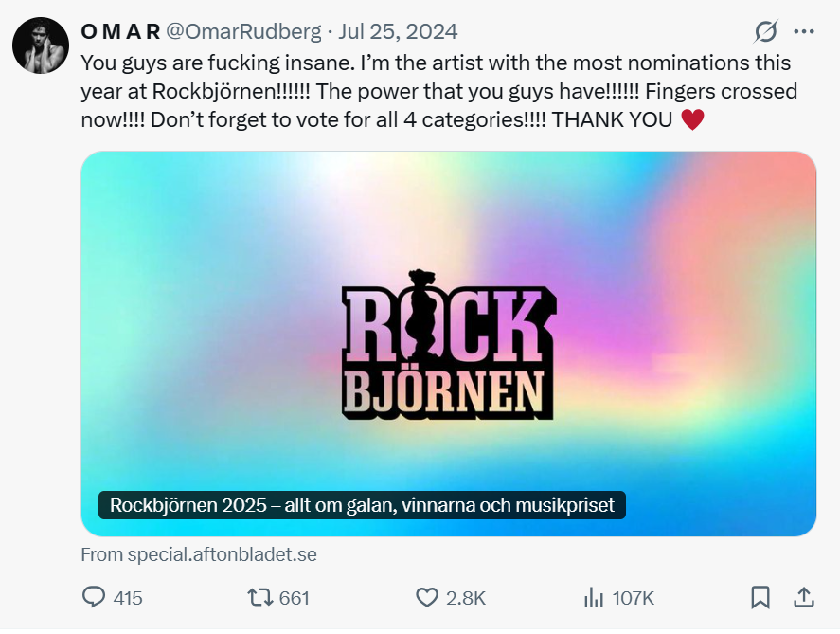Click the @OmarRudberg handle
Viewport: 840px width, 634px height.
coord(243,32)
